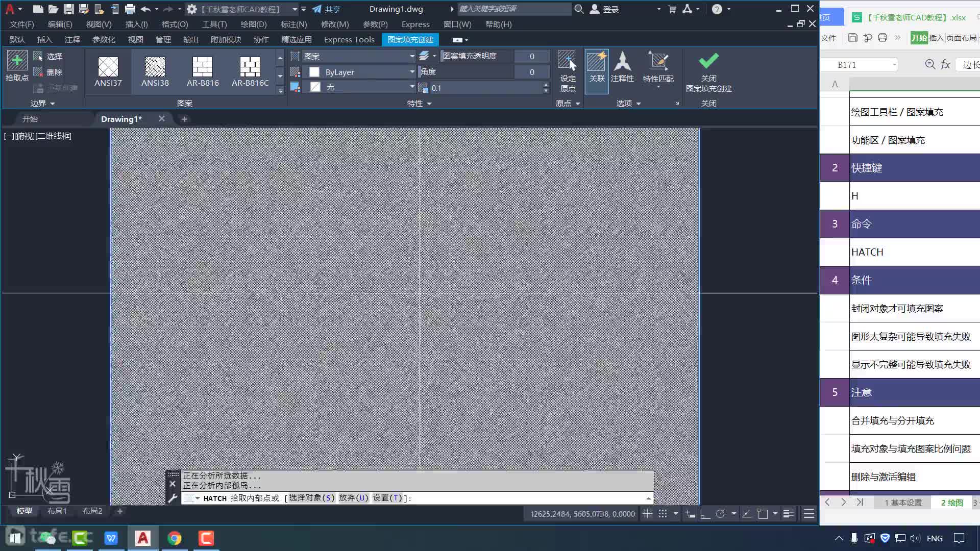Click the Open folder icon in quick access toolbar
This screenshot has width=980, height=551.
[53, 9]
